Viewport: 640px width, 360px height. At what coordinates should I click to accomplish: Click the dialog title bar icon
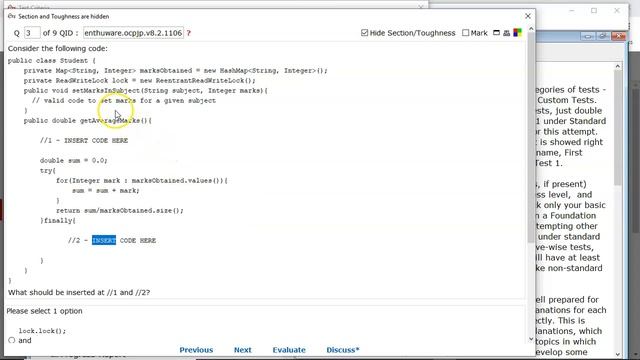point(11,16)
